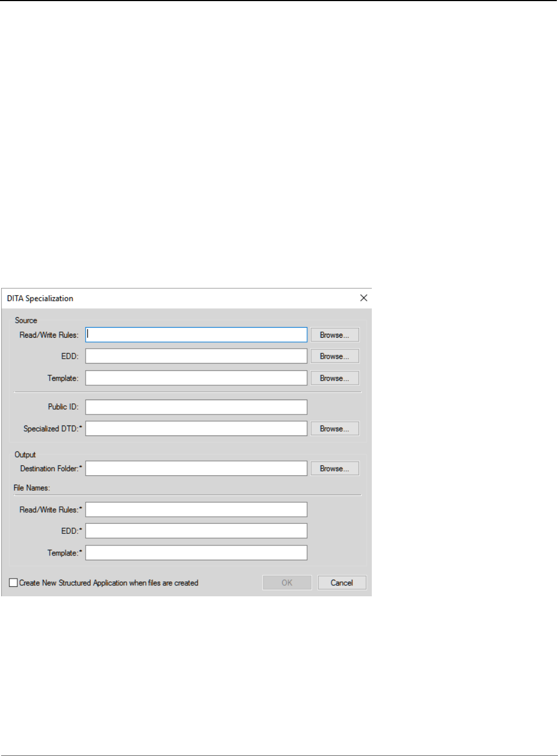The image size is (558, 756).
Task: Click the Public ID input field
Action: tap(196, 407)
